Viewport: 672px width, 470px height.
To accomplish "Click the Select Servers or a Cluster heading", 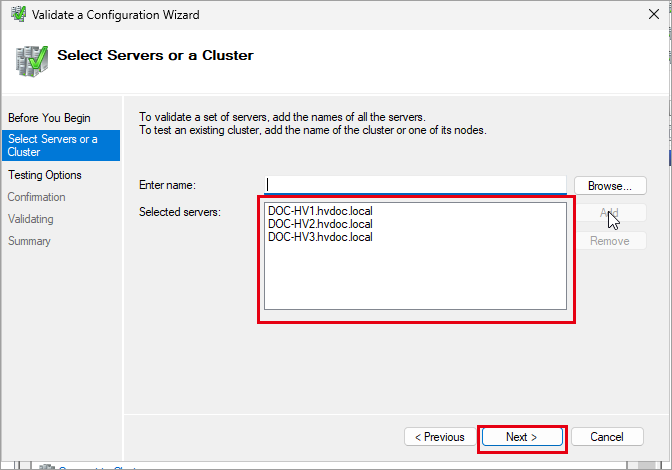I will (x=155, y=55).
